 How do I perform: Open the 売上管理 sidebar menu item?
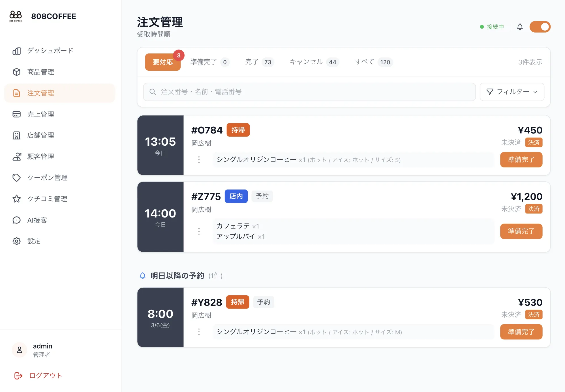[40, 114]
